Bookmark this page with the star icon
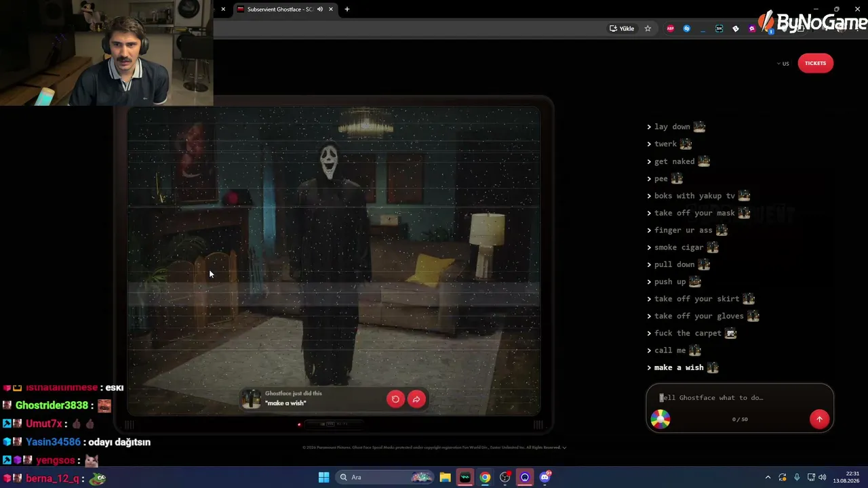This screenshot has height=488, width=868. click(648, 28)
